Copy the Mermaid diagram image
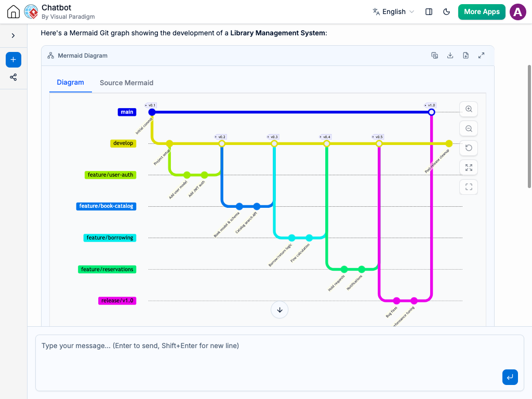Screen dimensions: 532x399 click(435, 55)
